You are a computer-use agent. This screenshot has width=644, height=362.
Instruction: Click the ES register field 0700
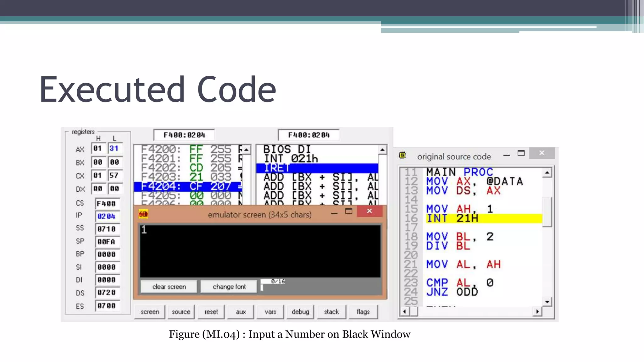107,306
